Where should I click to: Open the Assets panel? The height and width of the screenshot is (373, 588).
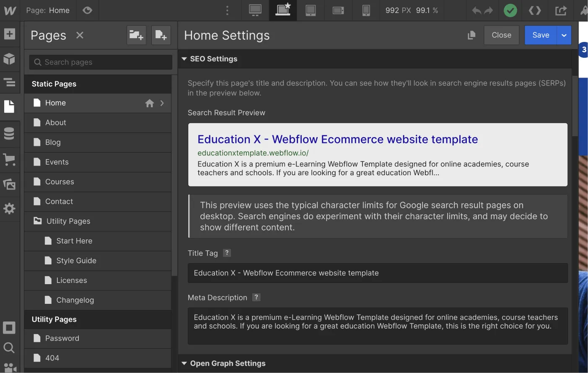(x=10, y=184)
